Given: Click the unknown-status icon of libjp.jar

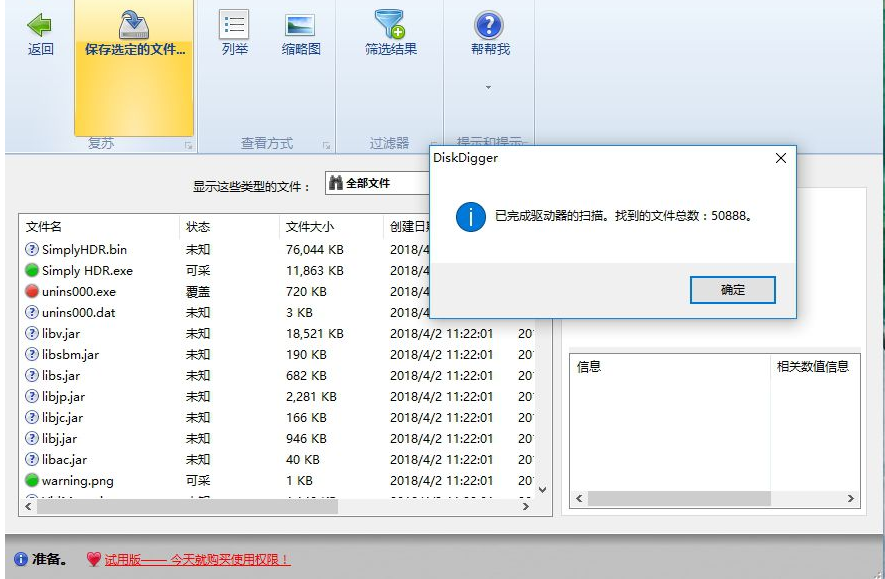Looking at the screenshot, I should 32,396.
